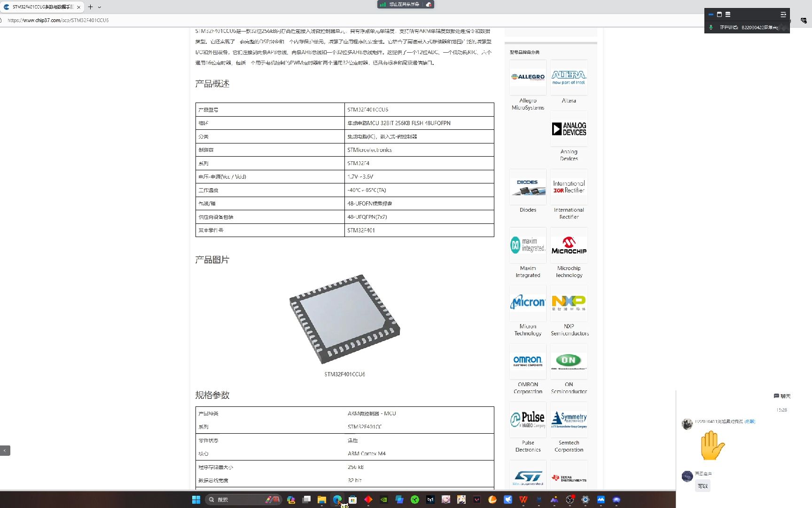
Task: Open the Altera brand logo
Action: pos(569,77)
